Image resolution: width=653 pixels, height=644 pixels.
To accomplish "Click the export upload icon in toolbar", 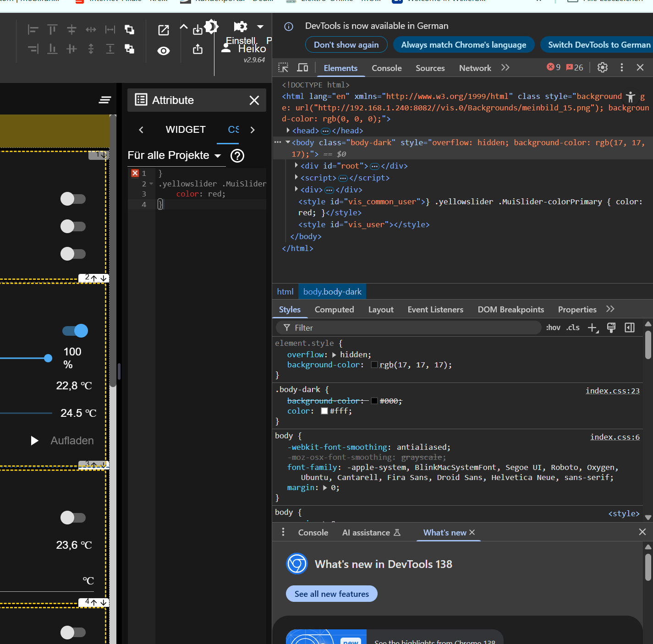I will tap(198, 49).
